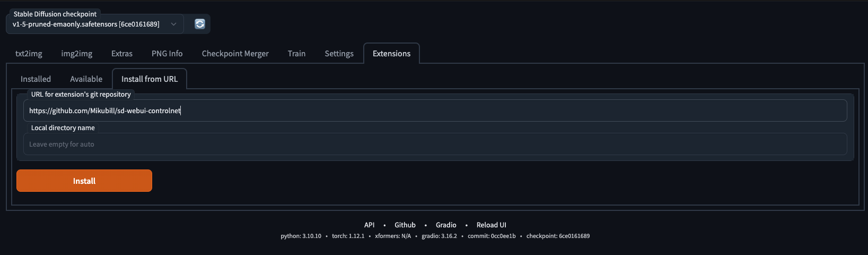The height and width of the screenshot is (255, 868).
Task: Go to the Checkpoint Merger tab
Action: click(x=235, y=54)
